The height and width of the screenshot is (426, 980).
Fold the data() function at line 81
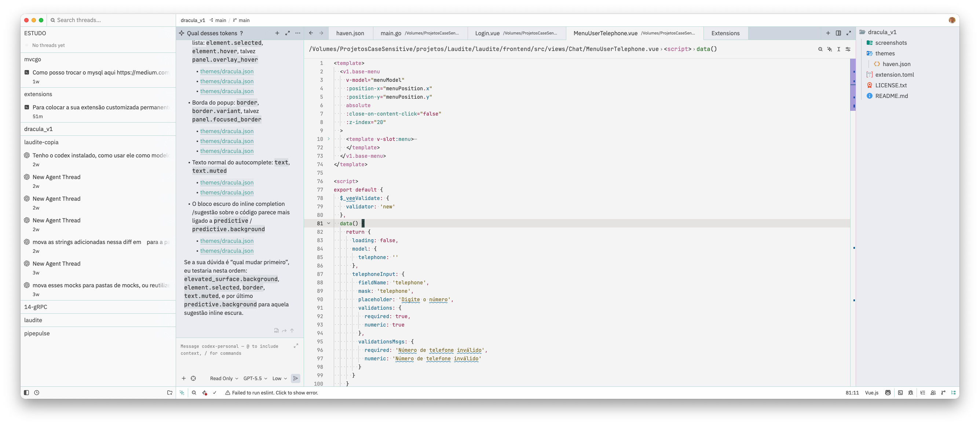coord(329,223)
